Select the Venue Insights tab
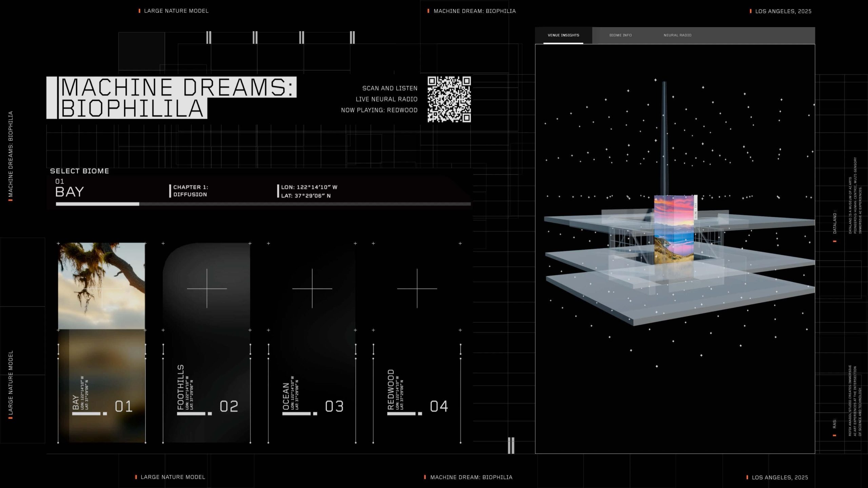Screen dimensions: 868x488 (x=563, y=35)
